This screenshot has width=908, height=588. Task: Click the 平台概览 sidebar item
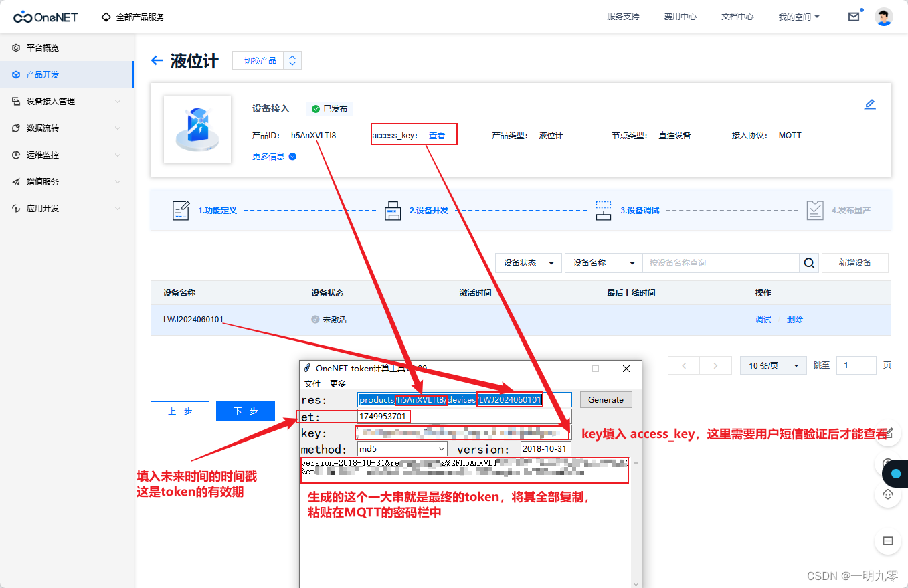click(x=67, y=47)
